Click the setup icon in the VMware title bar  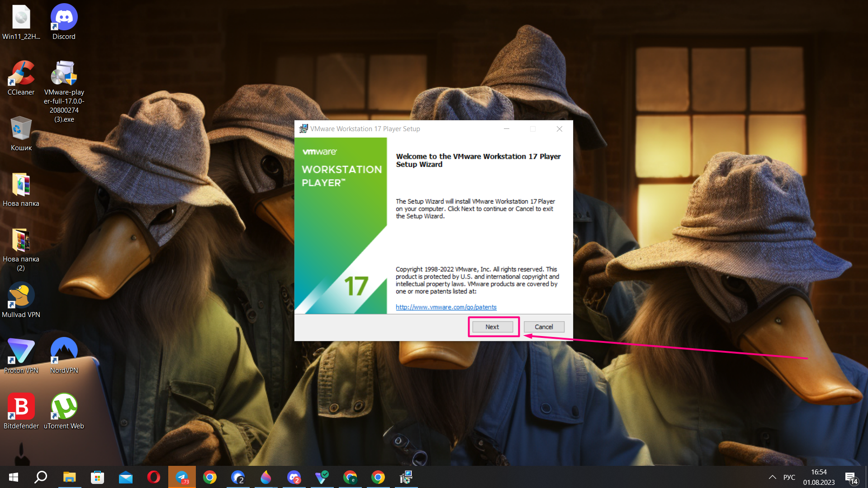(x=304, y=129)
